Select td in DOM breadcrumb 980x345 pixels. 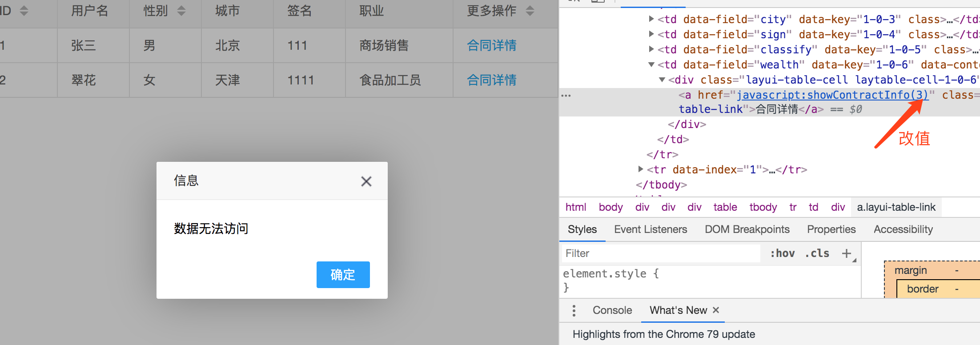click(x=813, y=207)
